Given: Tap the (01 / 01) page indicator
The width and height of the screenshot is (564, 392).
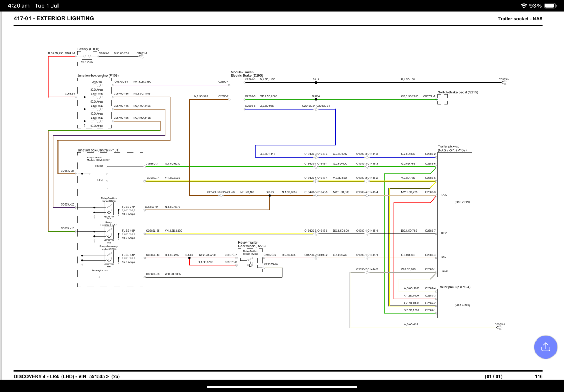Looking at the screenshot, I should (493, 376).
